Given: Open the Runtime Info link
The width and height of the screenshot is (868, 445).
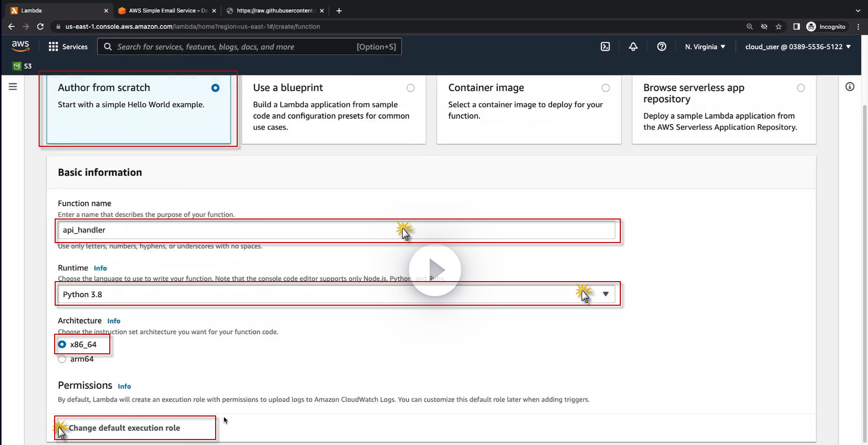Looking at the screenshot, I should click(x=100, y=268).
